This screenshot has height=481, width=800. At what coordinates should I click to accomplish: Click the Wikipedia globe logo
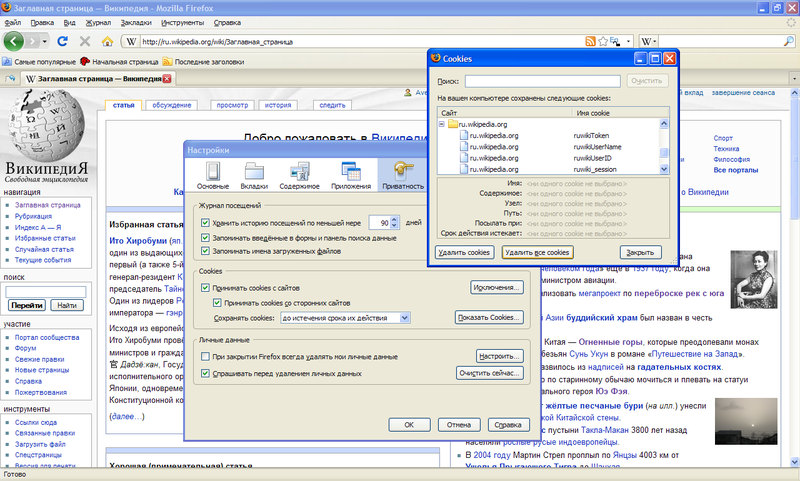coord(46,125)
